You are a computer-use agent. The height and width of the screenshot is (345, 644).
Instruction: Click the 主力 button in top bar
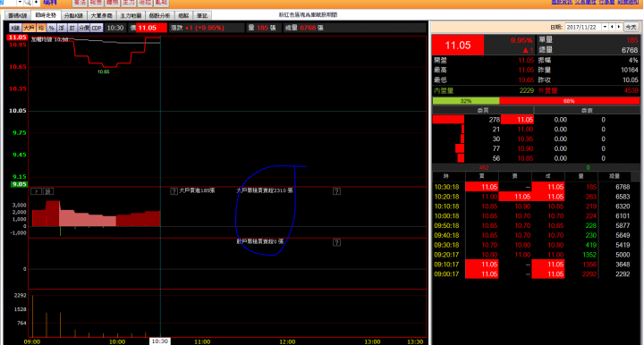coord(129,3)
